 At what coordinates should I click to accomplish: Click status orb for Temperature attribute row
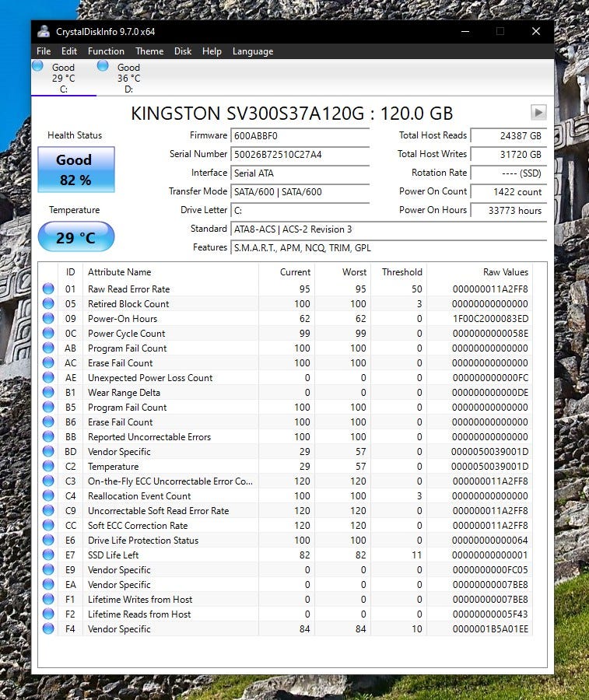point(48,466)
